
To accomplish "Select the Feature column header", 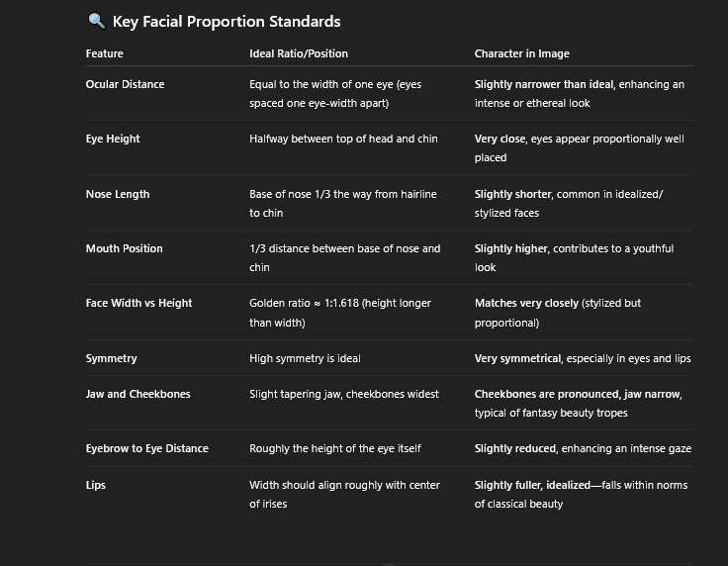I will [x=105, y=53].
